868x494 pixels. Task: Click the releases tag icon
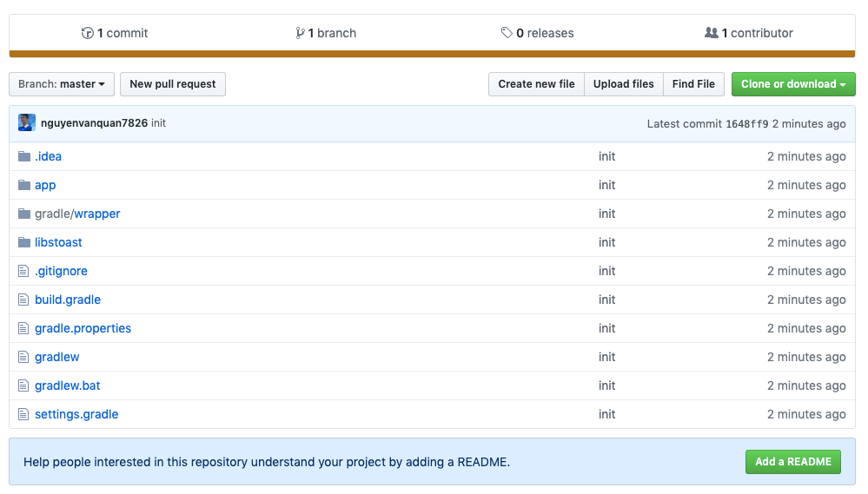(x=507, y=33)
